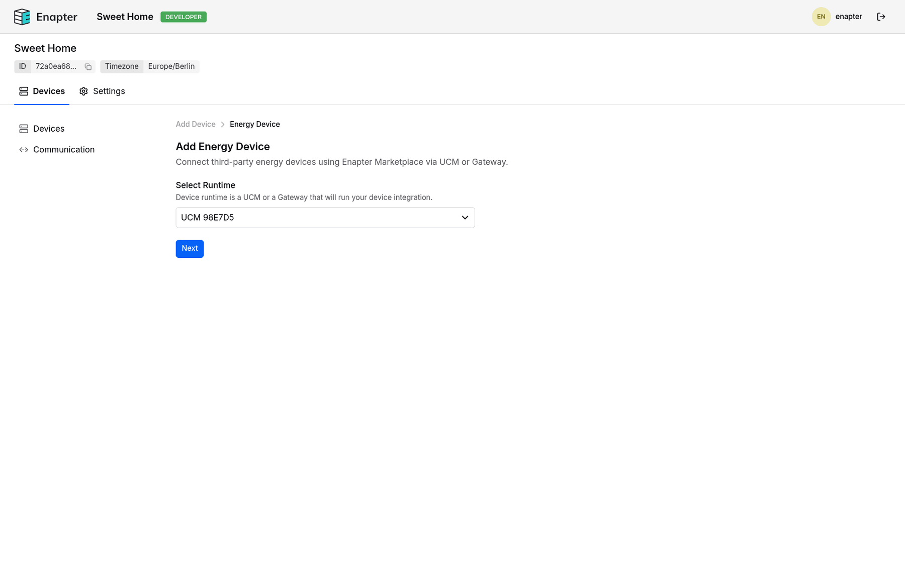Click the Devices tab server icon

pos(24,91)
